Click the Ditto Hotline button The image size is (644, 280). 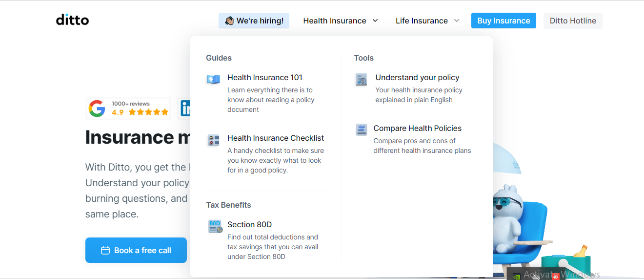(x=573, y=21)
